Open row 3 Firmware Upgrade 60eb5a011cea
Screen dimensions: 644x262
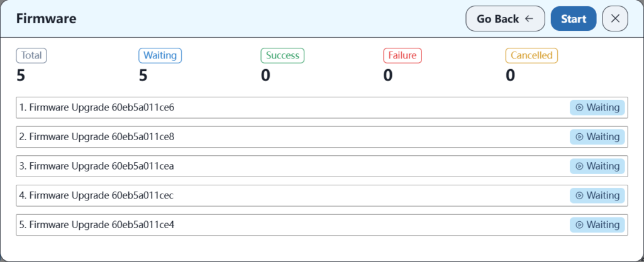97,166
